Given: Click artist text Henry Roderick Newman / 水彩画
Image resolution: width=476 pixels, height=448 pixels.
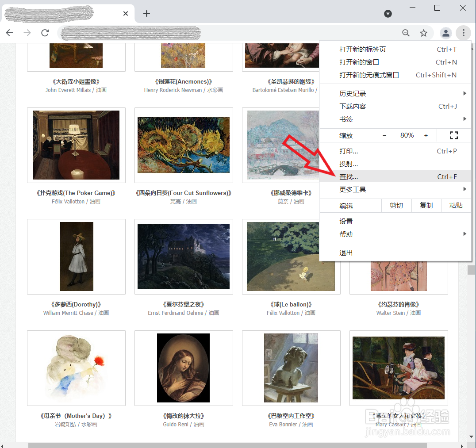Looking at the screenshot, I should pyautogui.click(x=183, y=90).
